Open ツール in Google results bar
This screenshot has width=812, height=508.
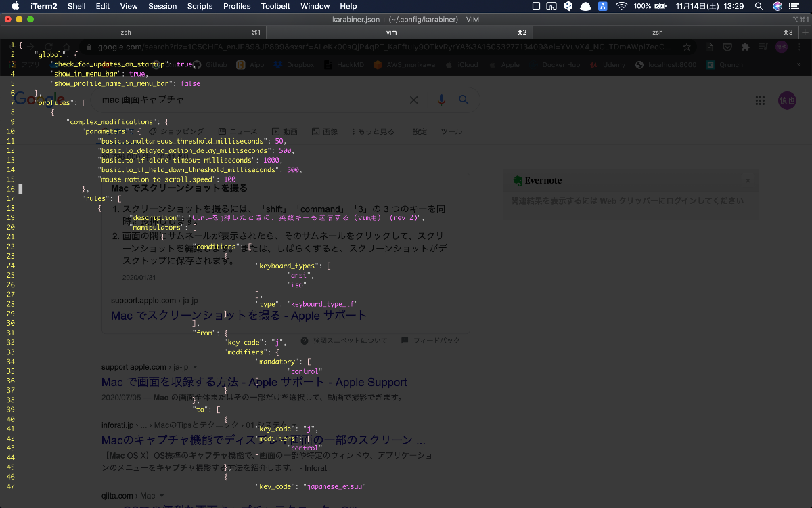(451, 131)
